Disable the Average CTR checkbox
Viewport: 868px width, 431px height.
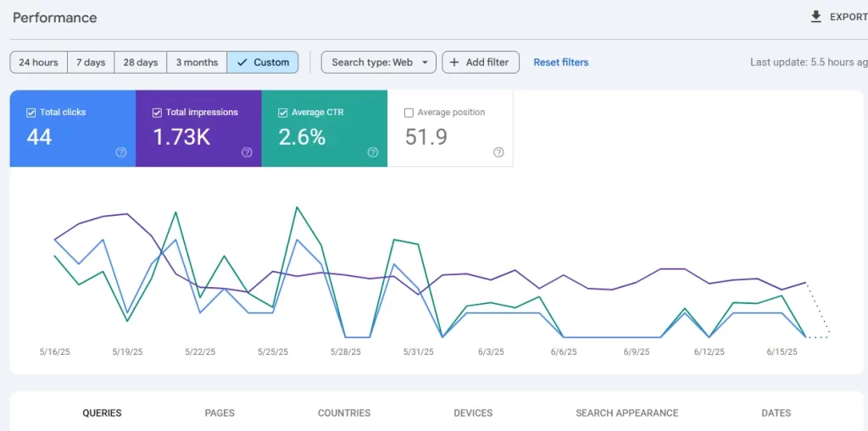pos(283,113)
